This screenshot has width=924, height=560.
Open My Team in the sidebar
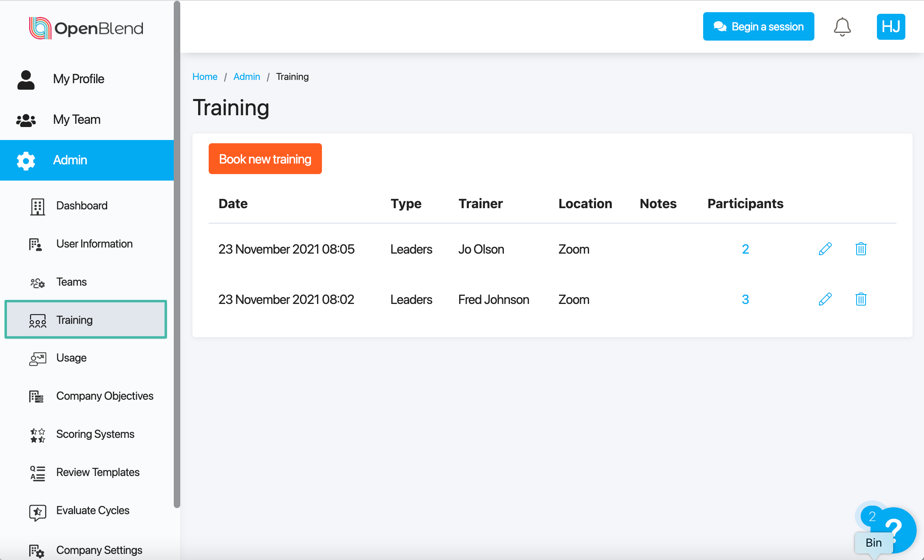click(76, 119)
